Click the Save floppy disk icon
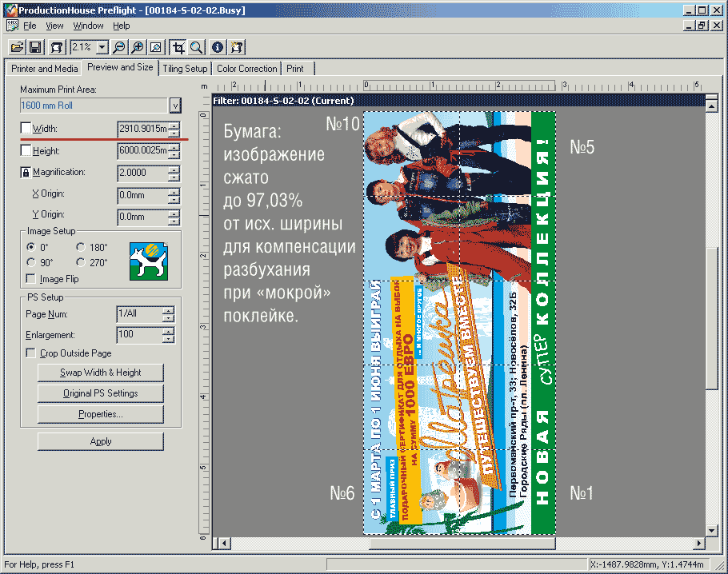 [36, 47]
